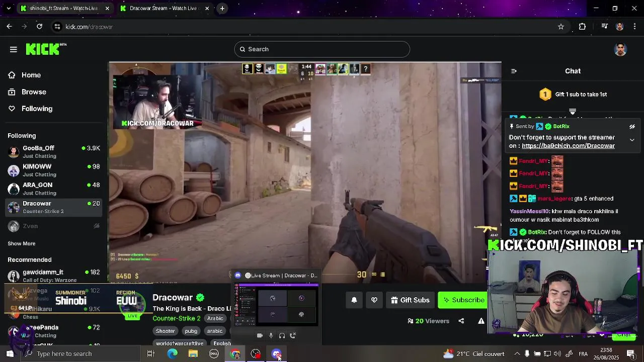This screenshot has height=362, width=644.
Task: Open offline Zven channel
Action: tap(54, 226)
